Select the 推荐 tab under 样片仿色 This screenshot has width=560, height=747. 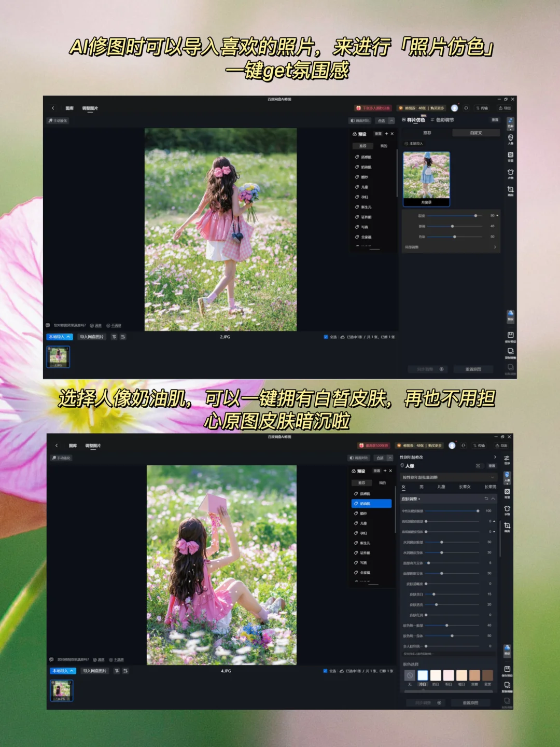(x=427, y=133)
